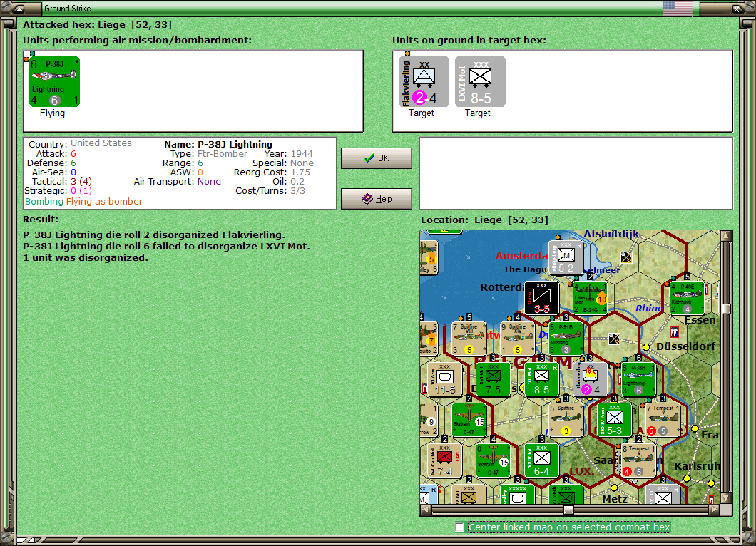This screenshot has height=546, width=756.
Task: Click the black Marie L. 3-5 unit
Action: click(x=541, y=298)
